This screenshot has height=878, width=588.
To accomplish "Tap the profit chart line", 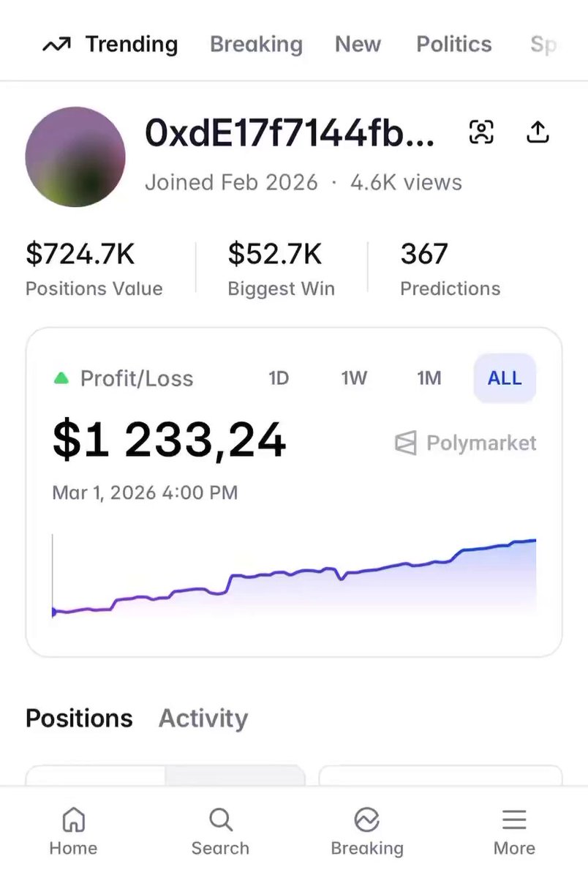I will click(293, 573).
